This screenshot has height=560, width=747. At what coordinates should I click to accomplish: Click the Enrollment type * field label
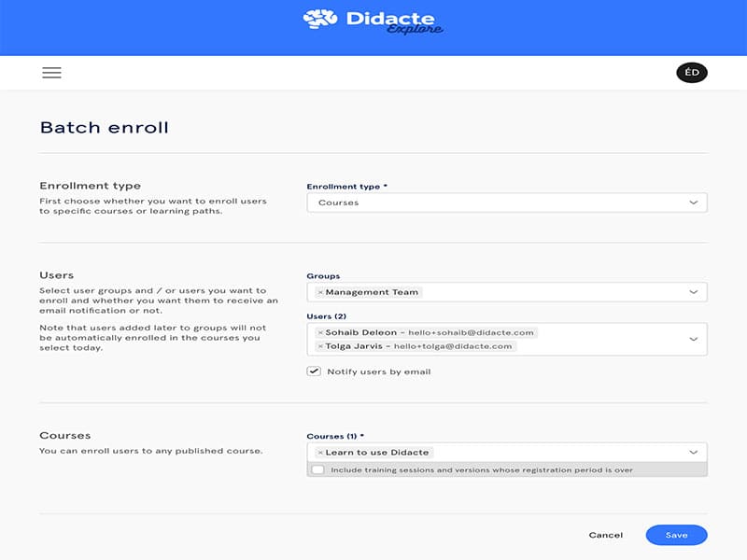coord(346,186)
